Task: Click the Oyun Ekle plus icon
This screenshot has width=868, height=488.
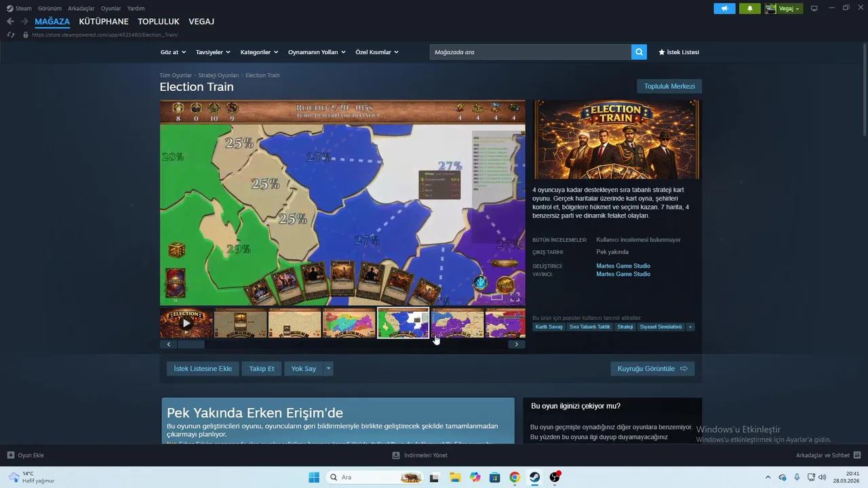Action: pos(10,455)
